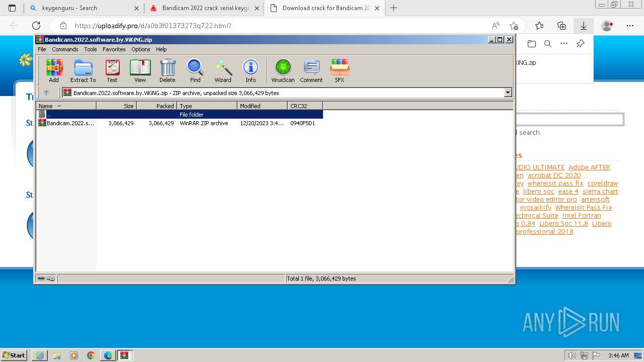
Task: Open downloads folder icon in panel
Action: coord(532,44)
